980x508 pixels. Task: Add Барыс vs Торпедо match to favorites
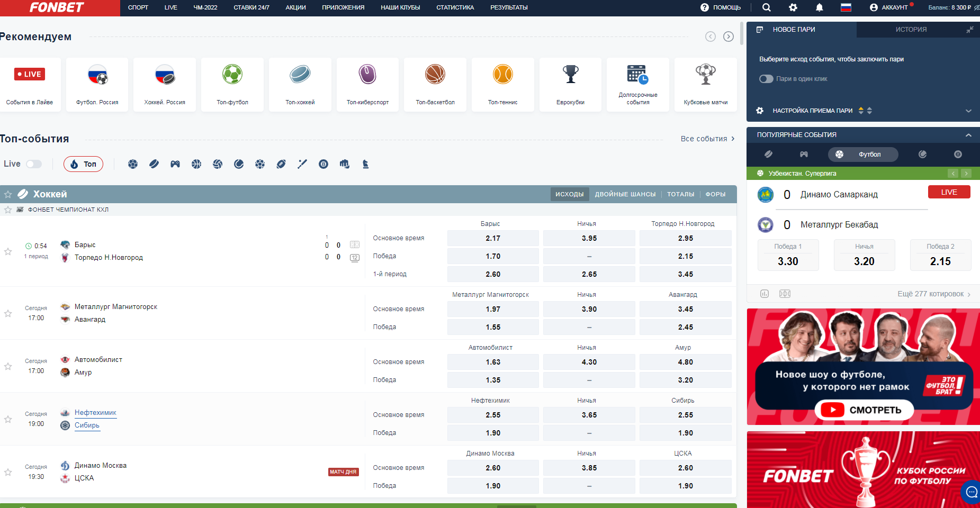click(x=8, y=251)
